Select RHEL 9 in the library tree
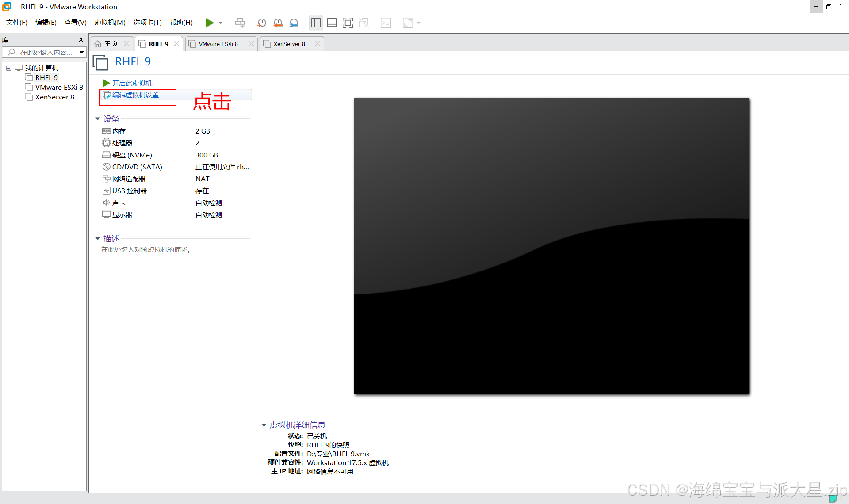The height and width of the screenshot is (504, 849). (46, 77)
